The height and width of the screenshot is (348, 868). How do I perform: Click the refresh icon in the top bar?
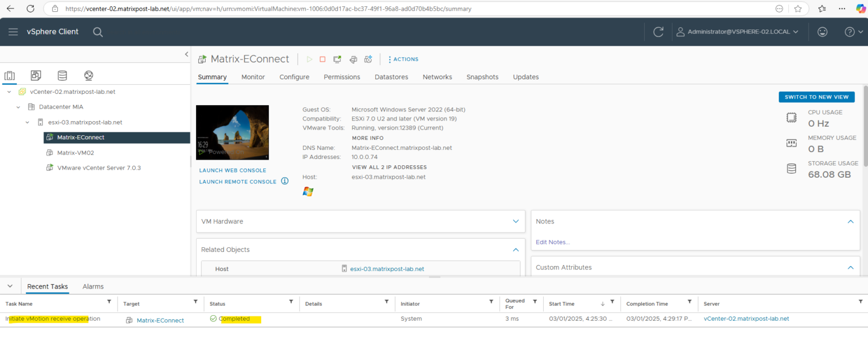(x=658, y=32)
